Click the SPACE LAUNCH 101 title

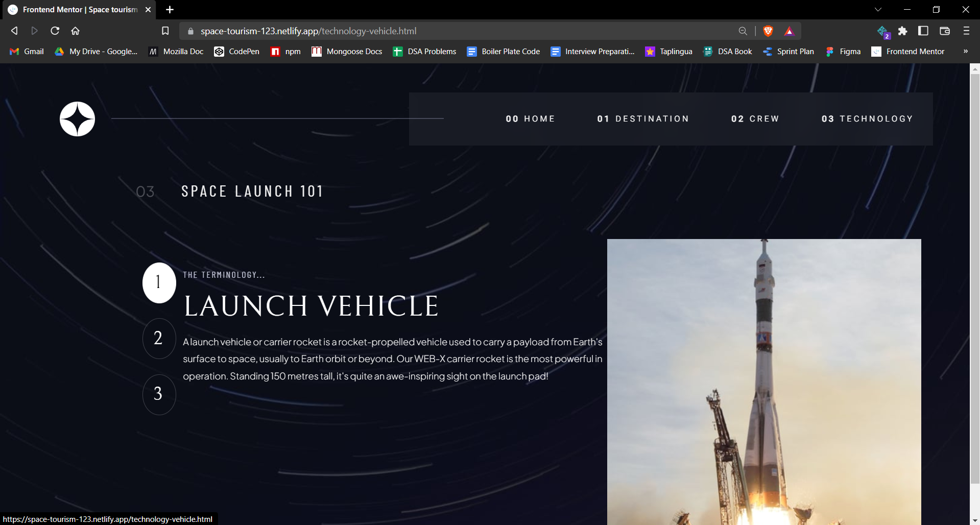(252, 192)
